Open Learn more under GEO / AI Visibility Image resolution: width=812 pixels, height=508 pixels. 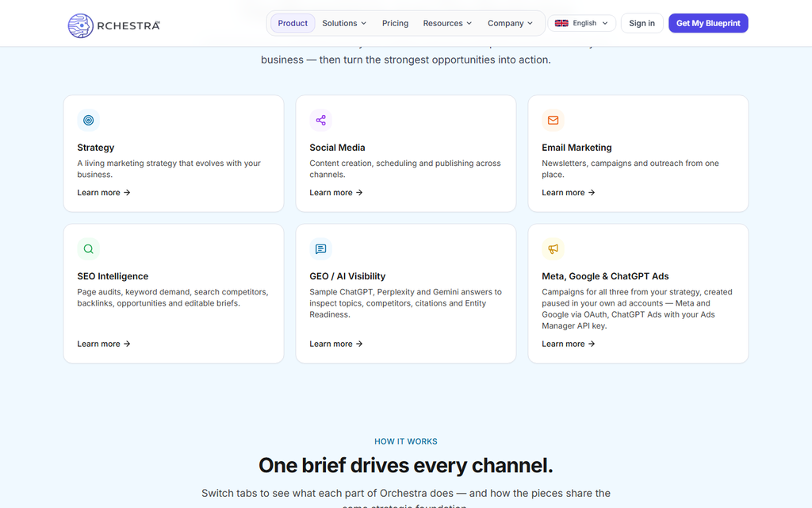click(x=336, y=344)
